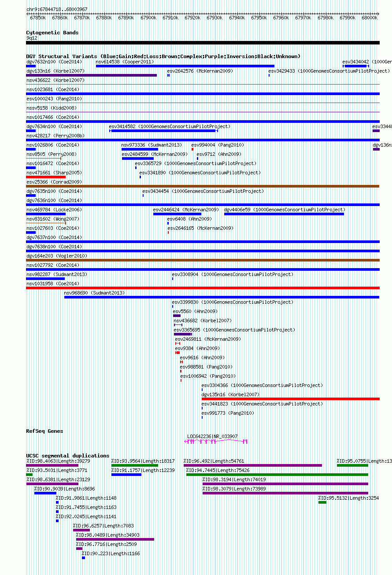The height and width of the screenshot is (575, 392).
Task: Select variant esv2469811 (McKernan2009) label
Action: [208, 339]
